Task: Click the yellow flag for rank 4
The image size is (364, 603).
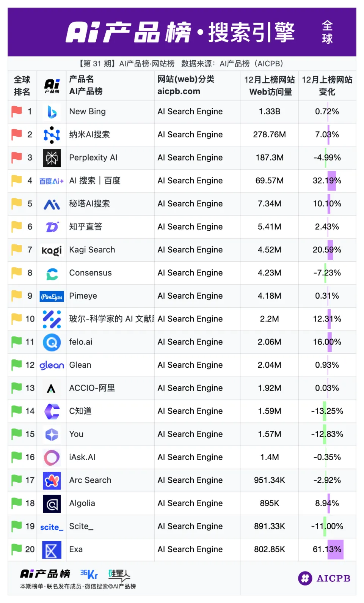Action: click(x=17, y=181)
